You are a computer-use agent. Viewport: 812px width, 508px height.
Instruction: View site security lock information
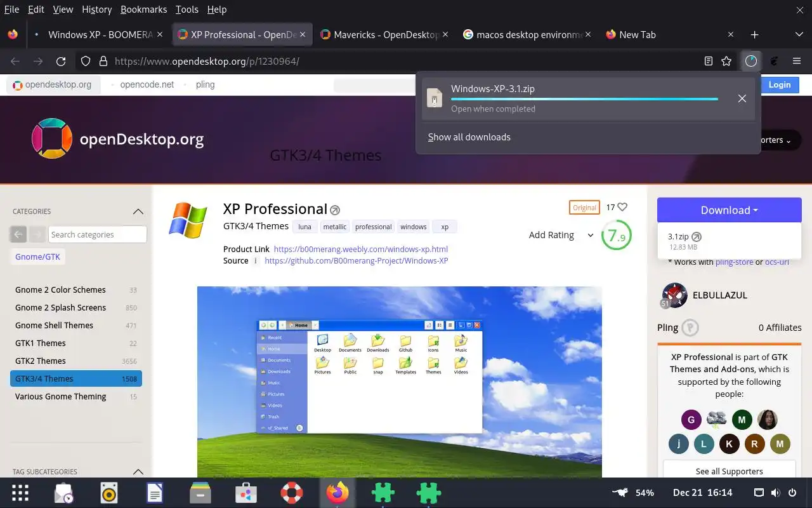[x=103, y=62]
